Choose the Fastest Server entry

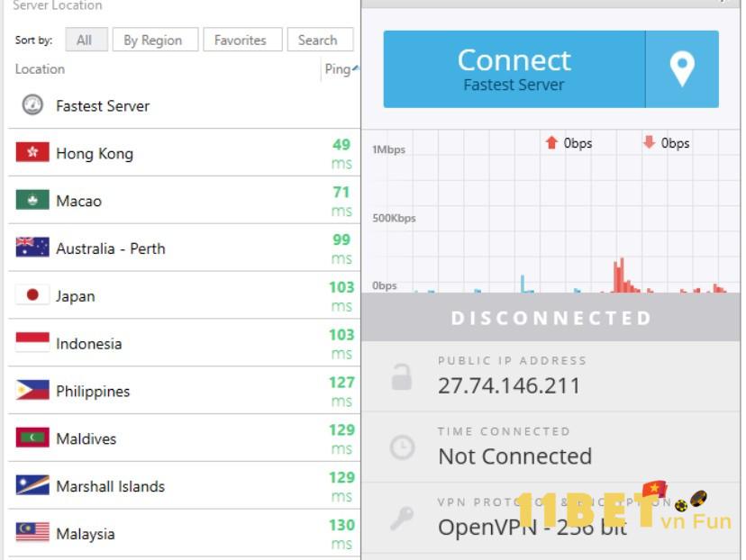pyautogui.click(x=184, y=105)
